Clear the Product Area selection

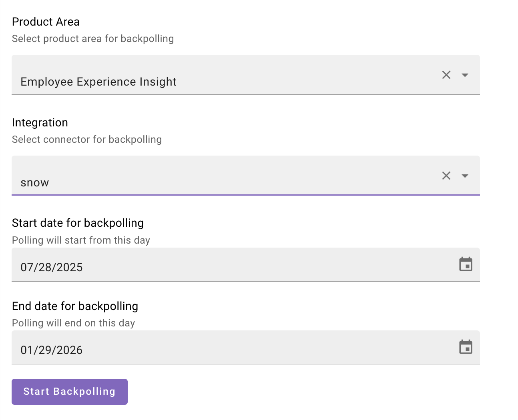[x=446, y=75]
